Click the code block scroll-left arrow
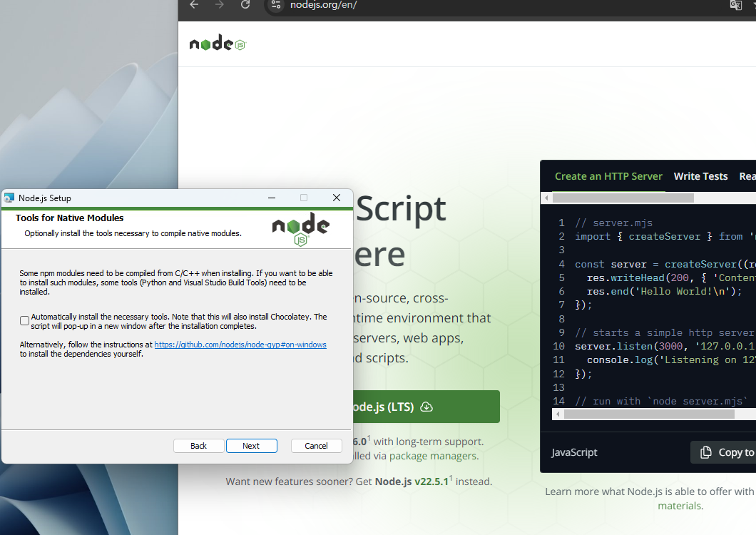Image resolution: width=756 pixels, height=535 pixels. (x=558, y=414)
